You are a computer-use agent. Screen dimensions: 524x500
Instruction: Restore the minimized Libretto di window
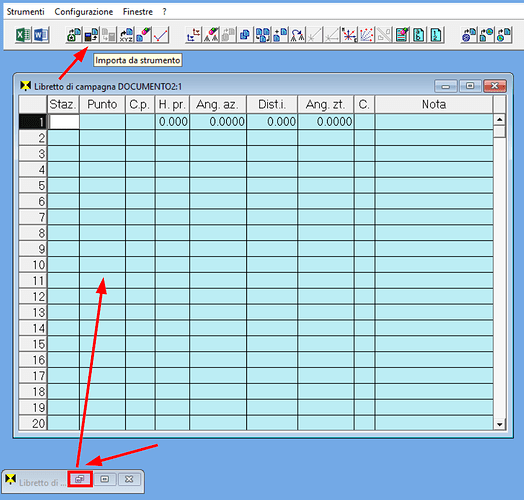coord(80,479)
